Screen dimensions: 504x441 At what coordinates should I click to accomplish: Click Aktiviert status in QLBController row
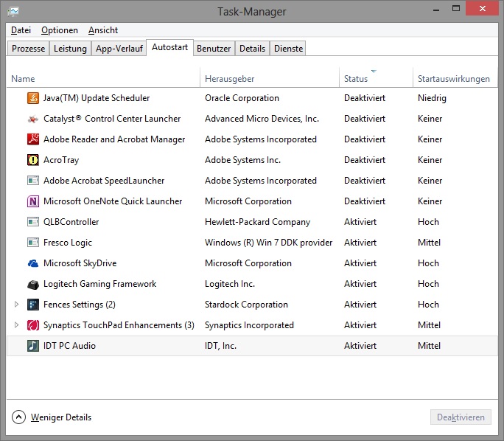coord(360,222)
